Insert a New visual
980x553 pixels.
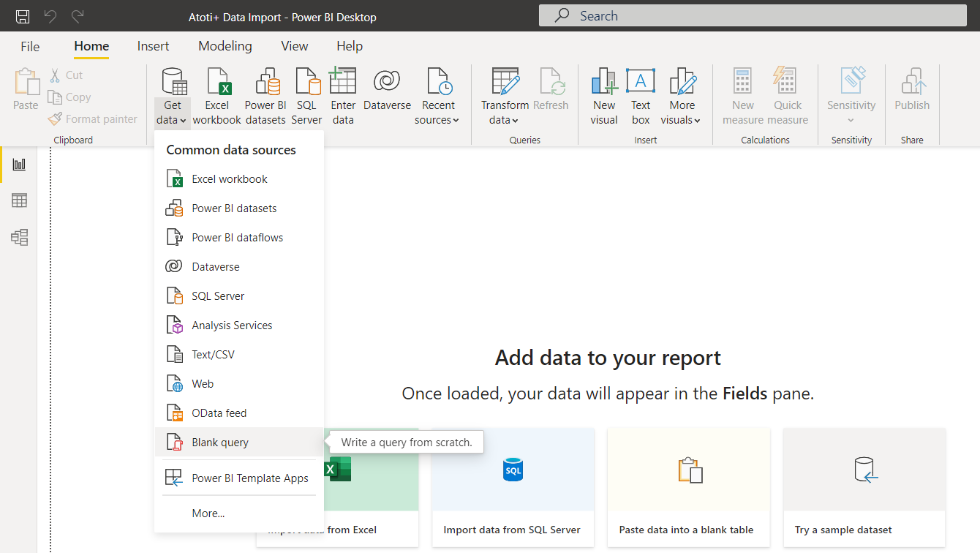(604, 97)
